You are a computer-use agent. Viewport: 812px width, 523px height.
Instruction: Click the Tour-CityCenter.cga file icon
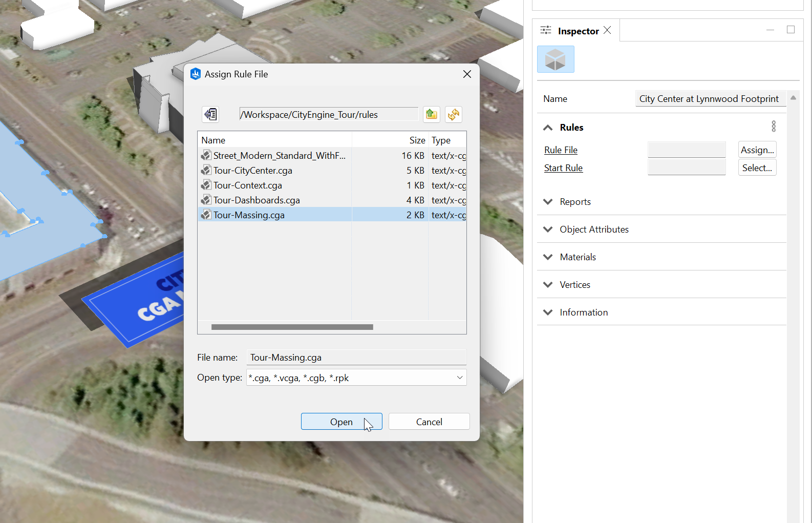206,170
